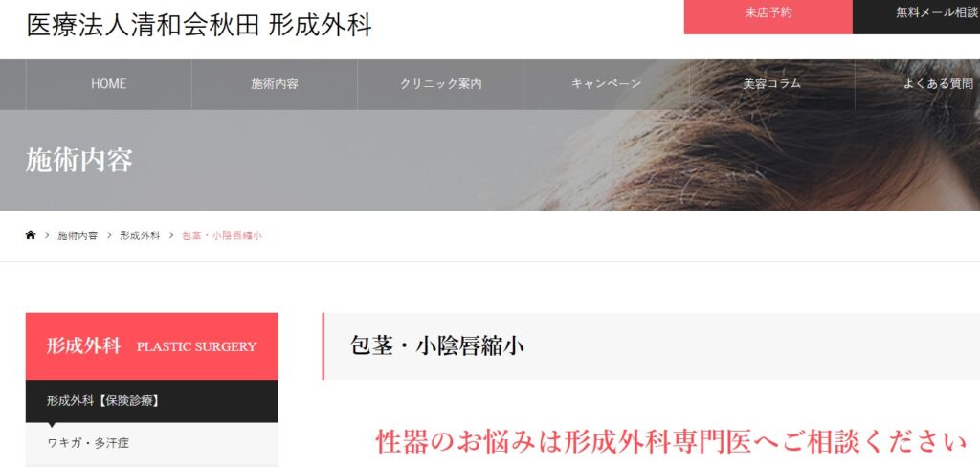Image resolution: width=980 pixels, height=467 pixels.
Task: Open 施術内容 navigation menu item
Action: (275, 84)
